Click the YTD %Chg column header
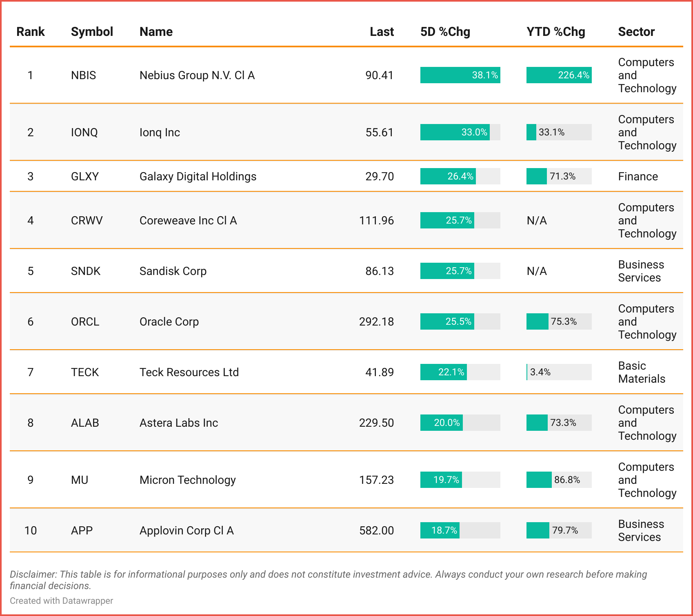693x616 pixels. [x=555, y=32]
